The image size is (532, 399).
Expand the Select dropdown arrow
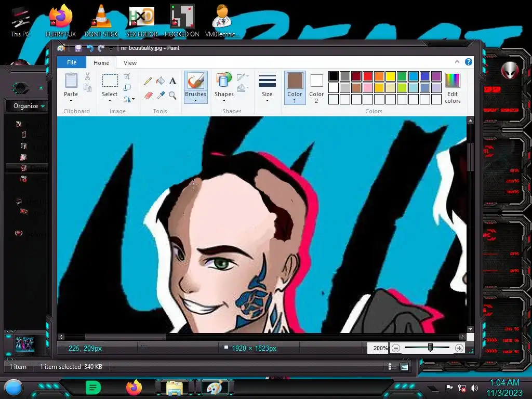click(110, 101)
